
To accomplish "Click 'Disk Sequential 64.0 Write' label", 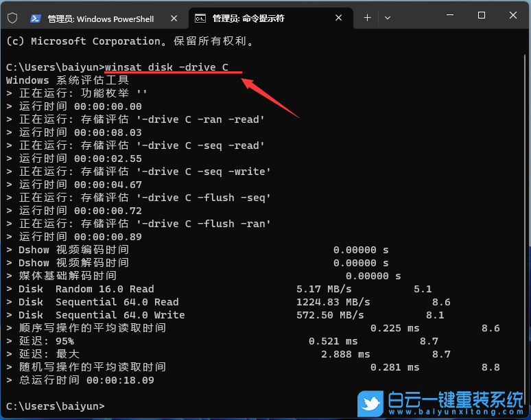I will [x=102, y=315].
